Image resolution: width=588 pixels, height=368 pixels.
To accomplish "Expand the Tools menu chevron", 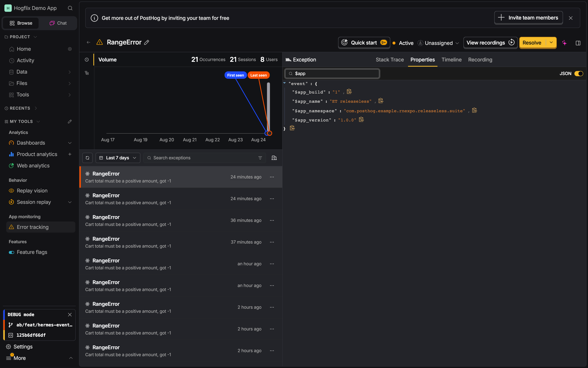I will click(70, 95).
